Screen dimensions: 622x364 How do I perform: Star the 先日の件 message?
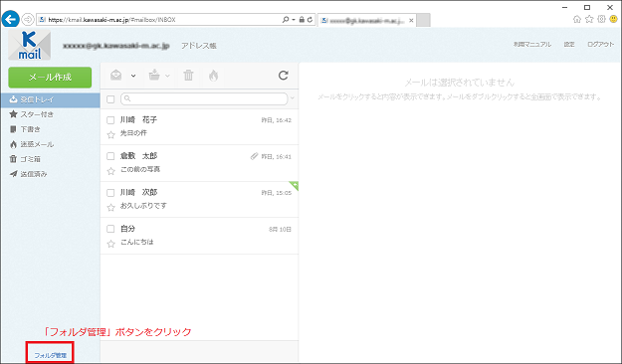tap(111, 135)
